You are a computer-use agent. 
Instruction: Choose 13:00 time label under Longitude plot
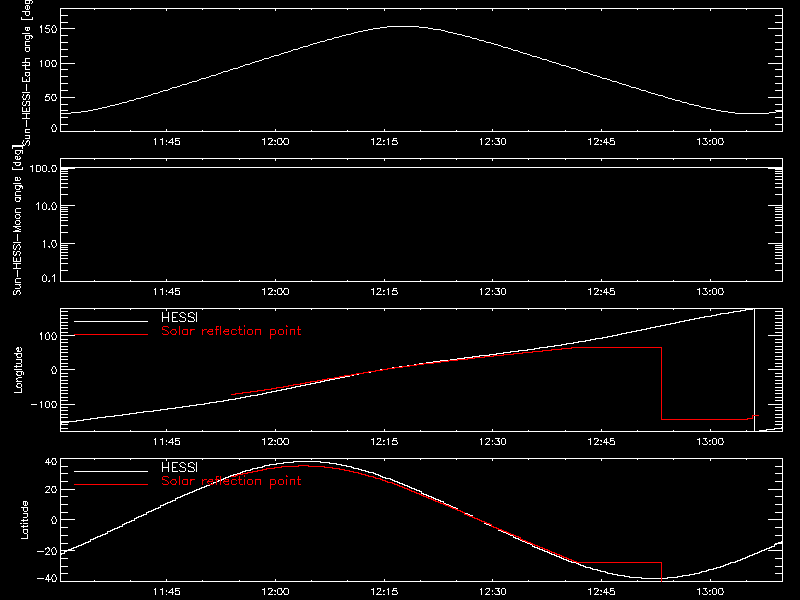710,442
